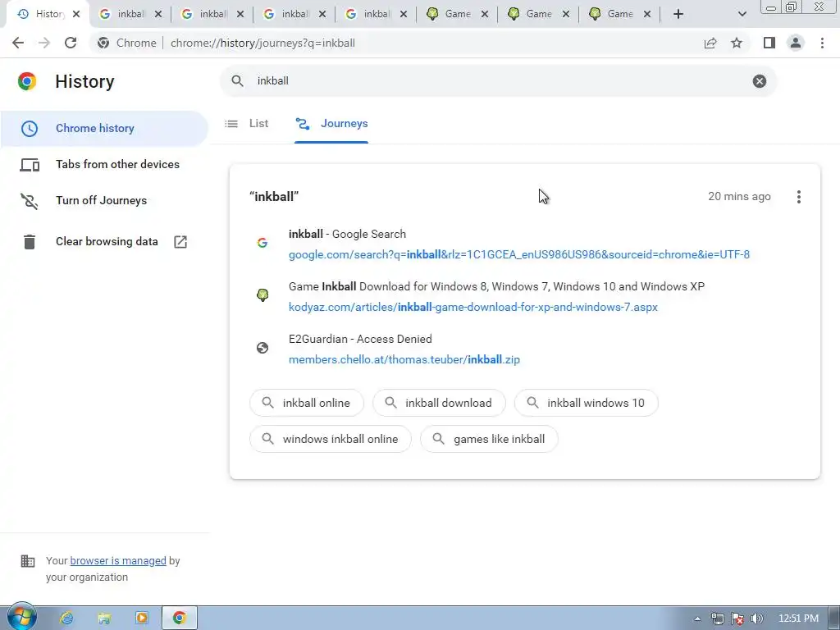Switch to the second Game browser tab
This screenshot has width=840, height=630.
click(x=538, y=15)
